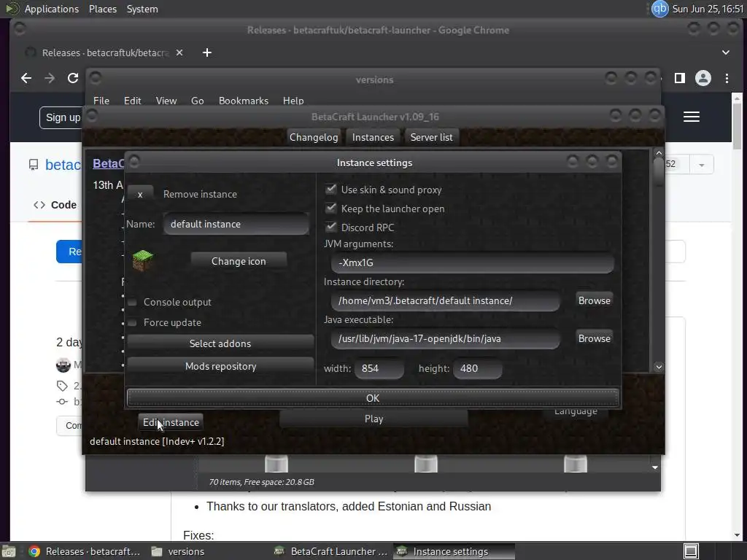The width and height of the screenshot is (747, 560).
Task: Open the Chrome tab search dropdown
Action: [x=726, y=52]
